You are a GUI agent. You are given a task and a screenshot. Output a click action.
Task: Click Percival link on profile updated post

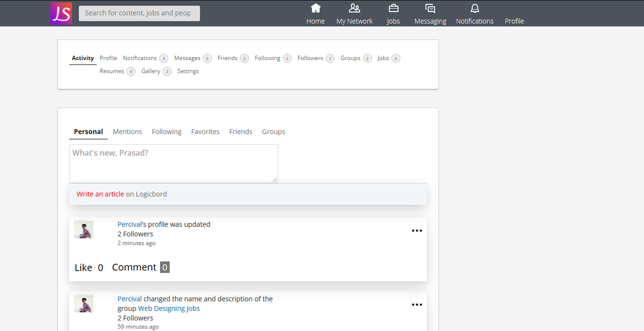click(130, 224)
